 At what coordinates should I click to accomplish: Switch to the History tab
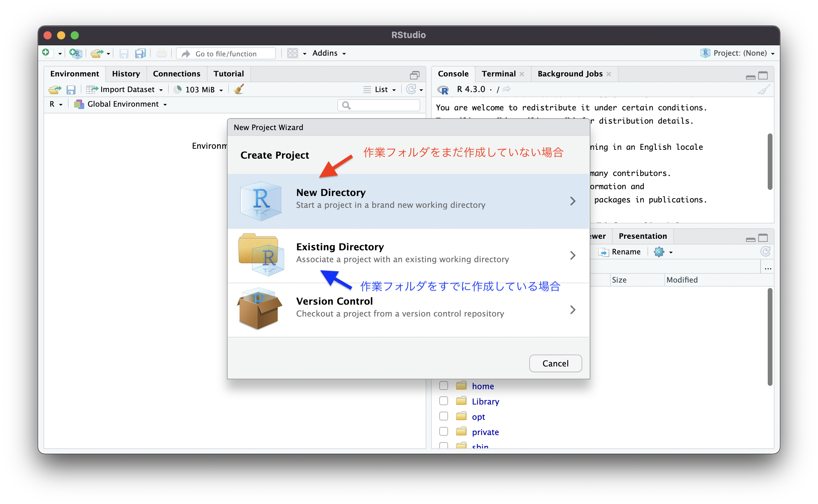coord(126,74)
